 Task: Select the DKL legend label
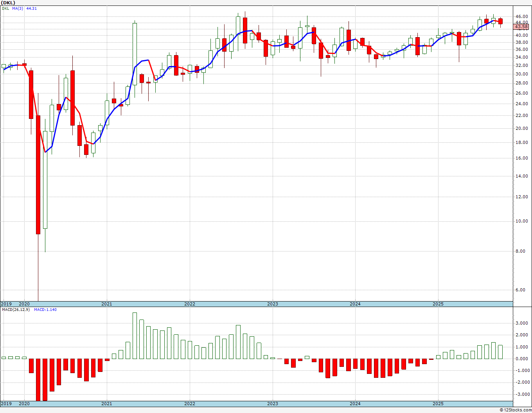click(x=5, y=8)
